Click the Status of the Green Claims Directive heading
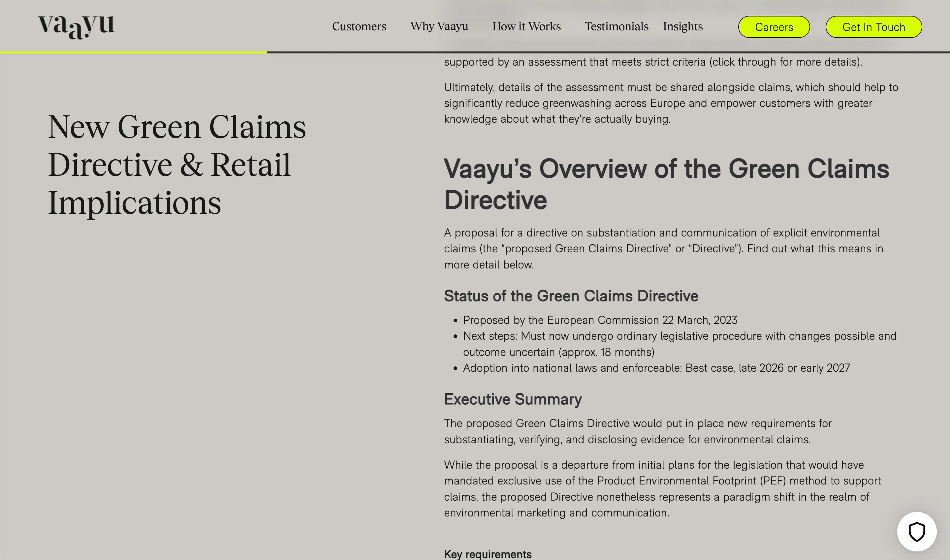Image resolution: width=950 pixels, height=560 pixels. coord(571,296)
